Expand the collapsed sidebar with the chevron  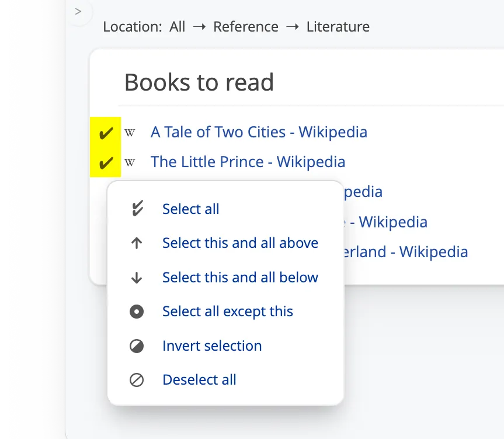point(78,12)
